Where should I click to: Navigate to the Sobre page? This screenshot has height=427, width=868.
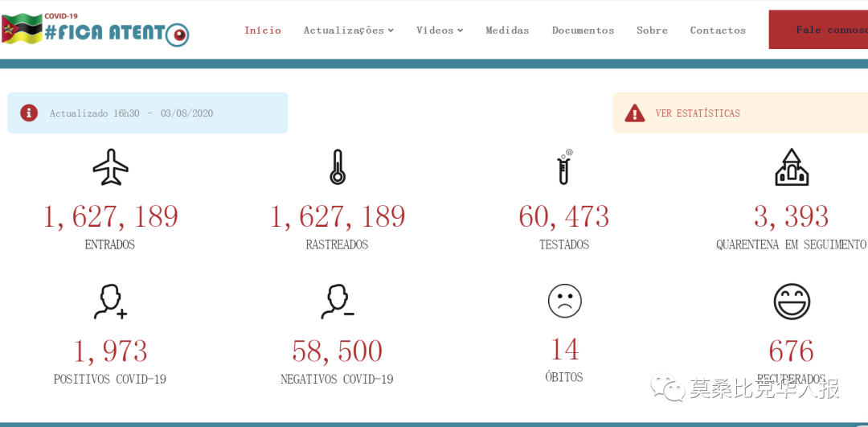click(x=652, y=31)
